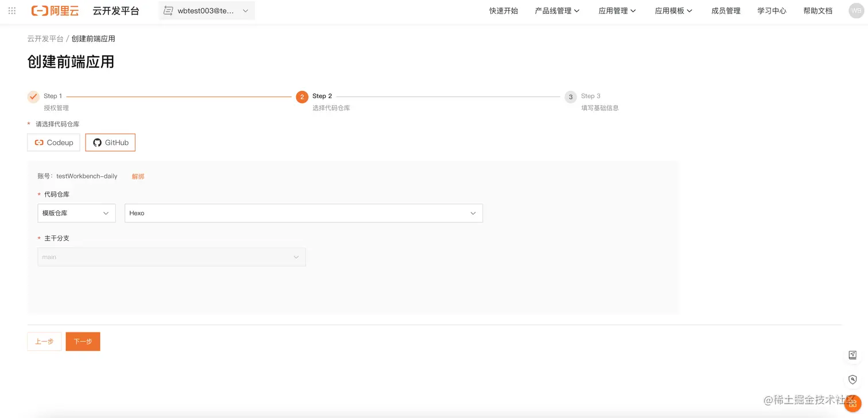
Task: Click the shield-search floating icon on right
Action: [x=852, y=380]
